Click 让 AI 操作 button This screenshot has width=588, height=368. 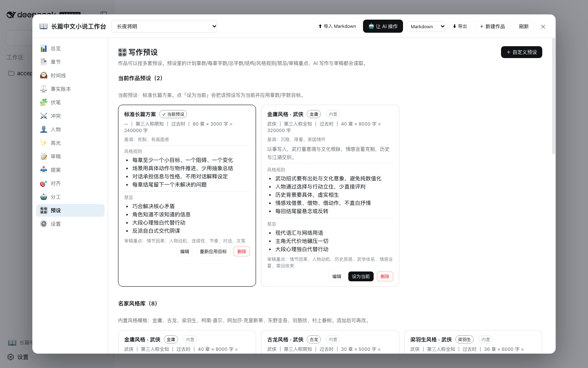(383, 26)
